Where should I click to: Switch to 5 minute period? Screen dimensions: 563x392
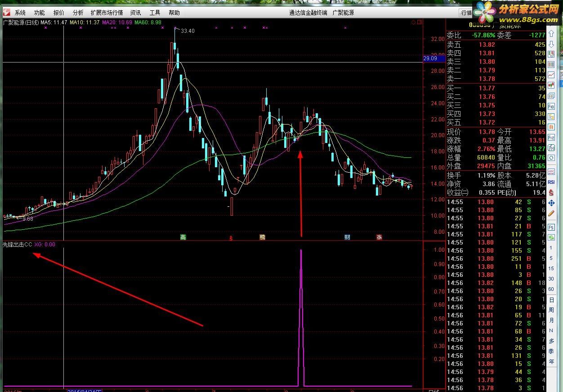click(551, 258)
